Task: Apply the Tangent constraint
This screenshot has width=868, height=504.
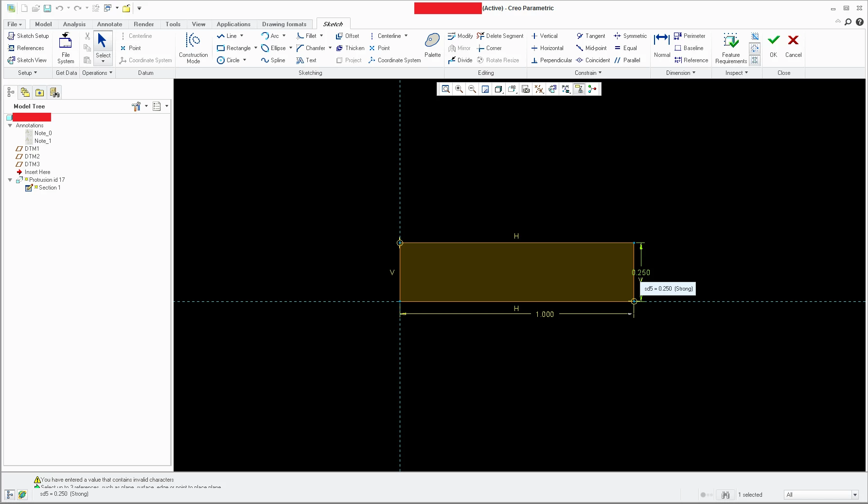Action: tap(590, 36)
